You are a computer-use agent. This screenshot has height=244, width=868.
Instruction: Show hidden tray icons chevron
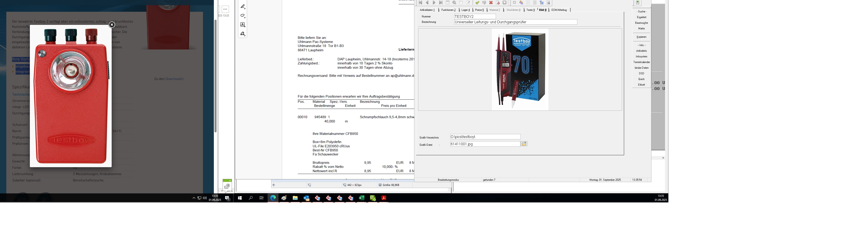point(194,198)
